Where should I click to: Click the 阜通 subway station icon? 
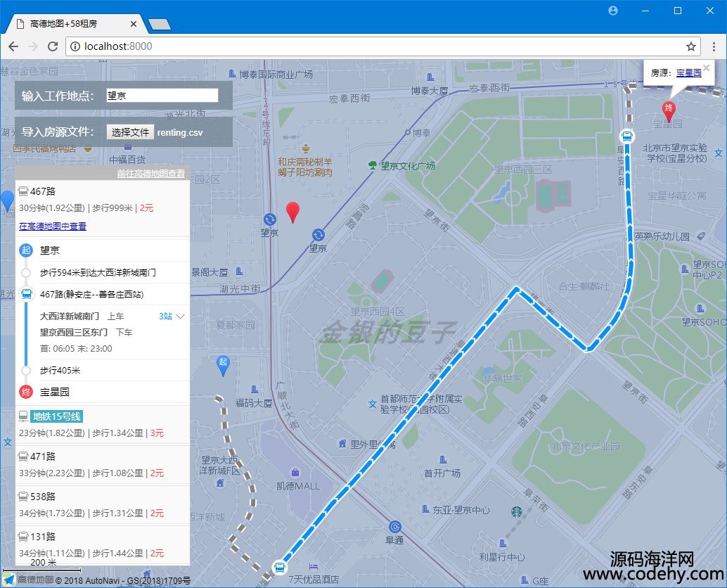(394, 527)
